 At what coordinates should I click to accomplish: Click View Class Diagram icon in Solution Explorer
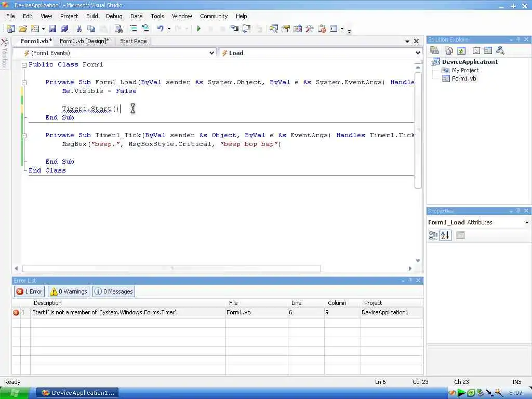coord(500,50)
